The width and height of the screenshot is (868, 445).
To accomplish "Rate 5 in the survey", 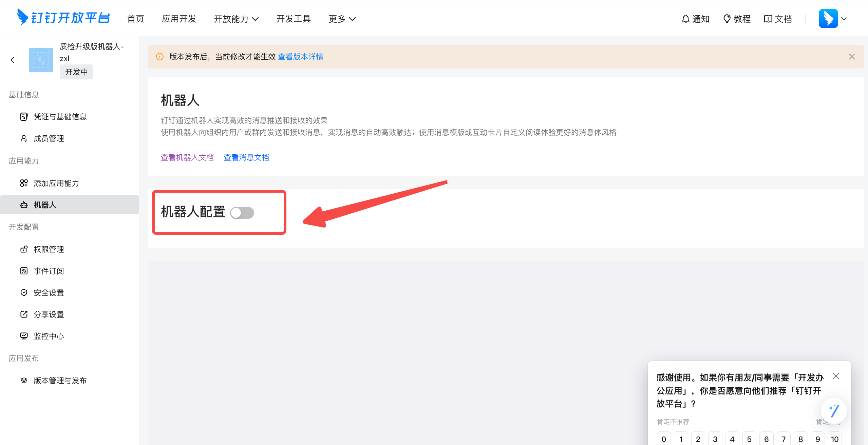I will click(x=749, y=439).
